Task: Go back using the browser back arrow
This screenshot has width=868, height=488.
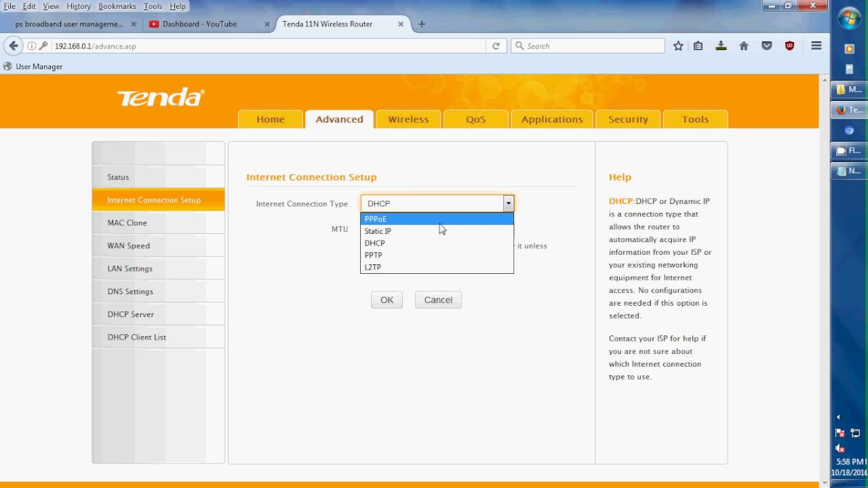Action: coord(13,46)
